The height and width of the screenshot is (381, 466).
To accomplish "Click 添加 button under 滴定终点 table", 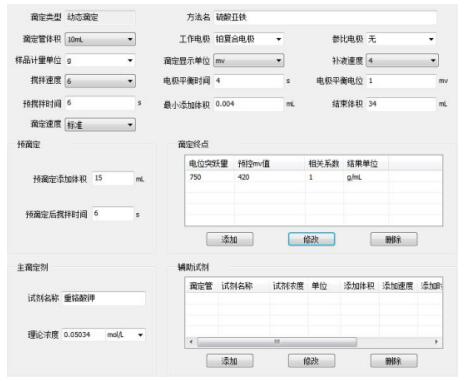I will click(x=230, y=239).
